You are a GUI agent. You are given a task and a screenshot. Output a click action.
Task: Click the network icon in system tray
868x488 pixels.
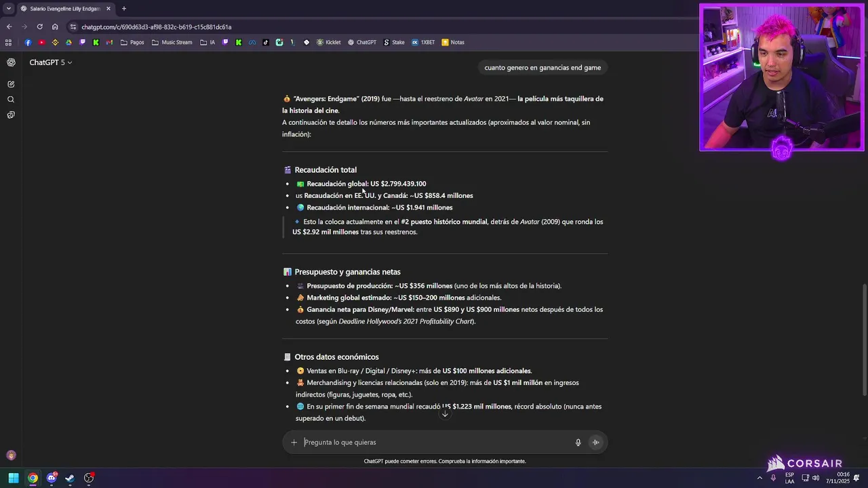pyautogui.click(x=804, y=478)
